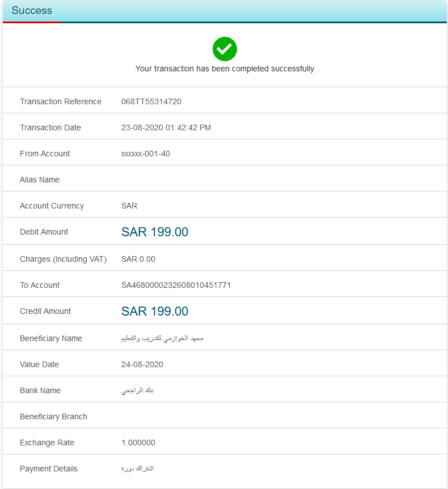
Task: Click the Success header title
Action: [x=32, y=11]
